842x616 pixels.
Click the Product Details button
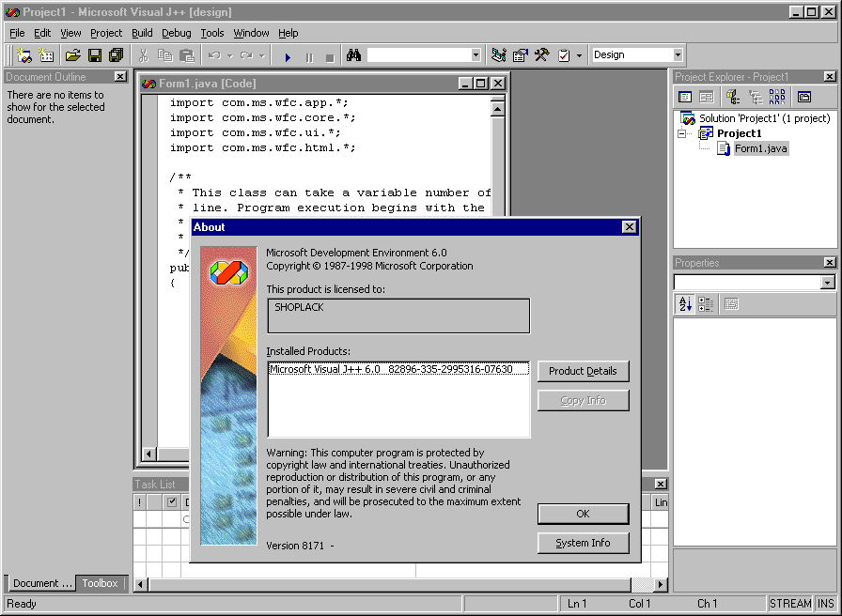pos(584,371)
